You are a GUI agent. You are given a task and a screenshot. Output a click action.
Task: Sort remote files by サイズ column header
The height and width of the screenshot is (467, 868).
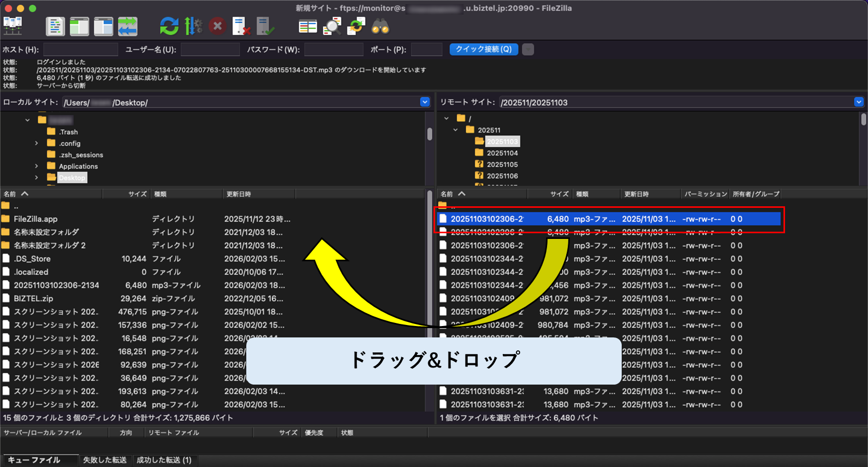coord(559,194)
